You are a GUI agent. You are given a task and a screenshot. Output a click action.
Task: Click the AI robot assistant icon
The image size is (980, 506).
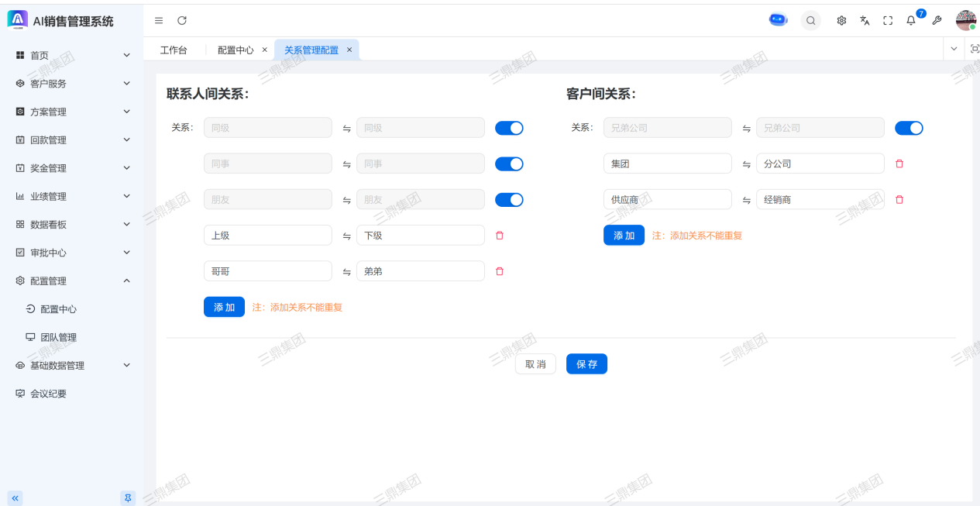click(x=778, y=21)
